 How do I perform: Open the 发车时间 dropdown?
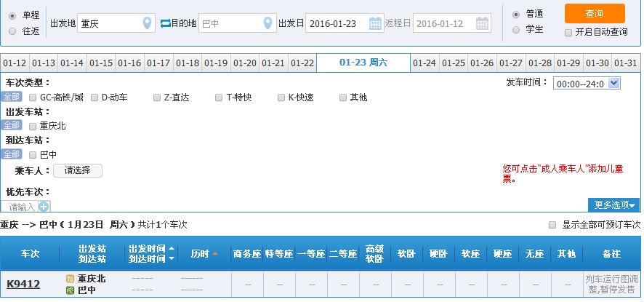[x=587, y=83]
